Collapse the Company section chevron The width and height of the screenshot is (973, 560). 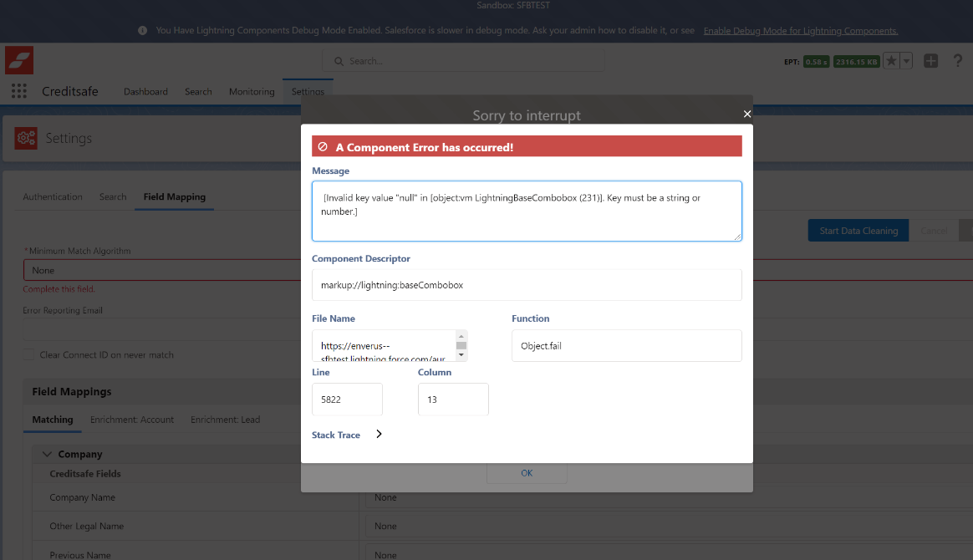pyautogui.click(x=47, y=454)
